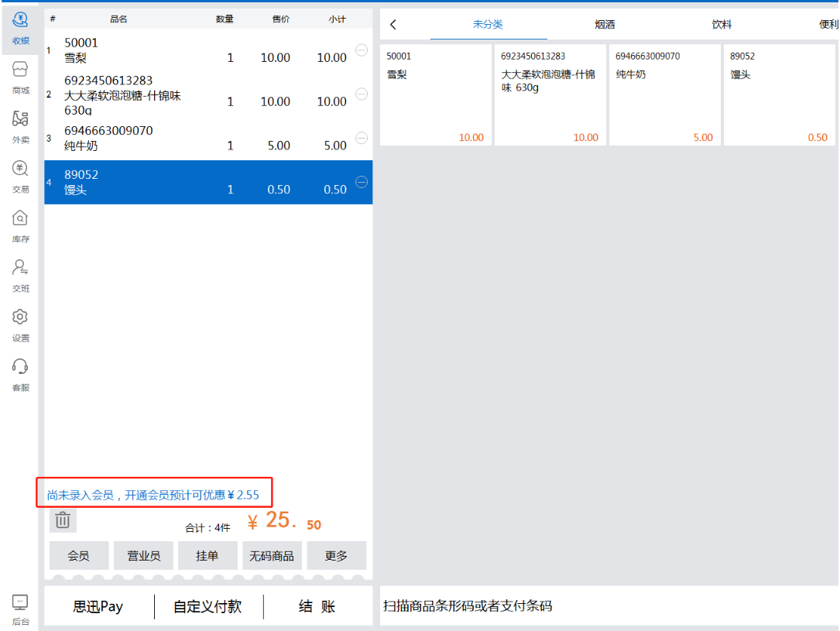This screenshot has width=840, height=631.
Task: Switch to the 未分类 category tab
Action: click(x=488, y=25)
